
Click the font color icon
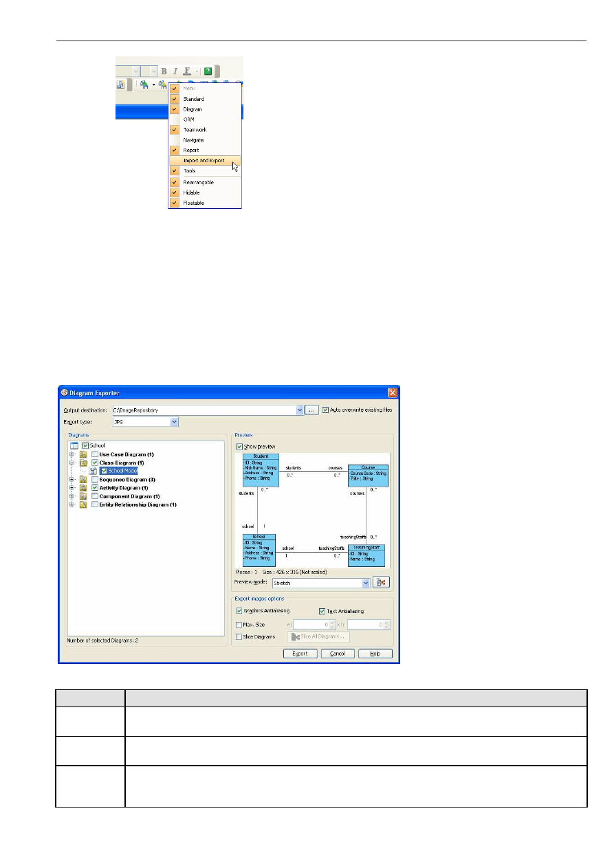tap(187, 71)
